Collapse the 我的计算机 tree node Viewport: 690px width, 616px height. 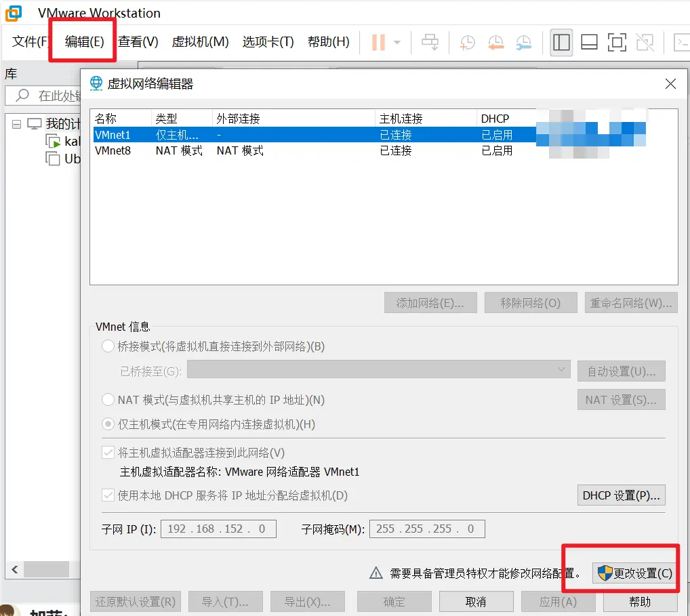tap(17, 124)
